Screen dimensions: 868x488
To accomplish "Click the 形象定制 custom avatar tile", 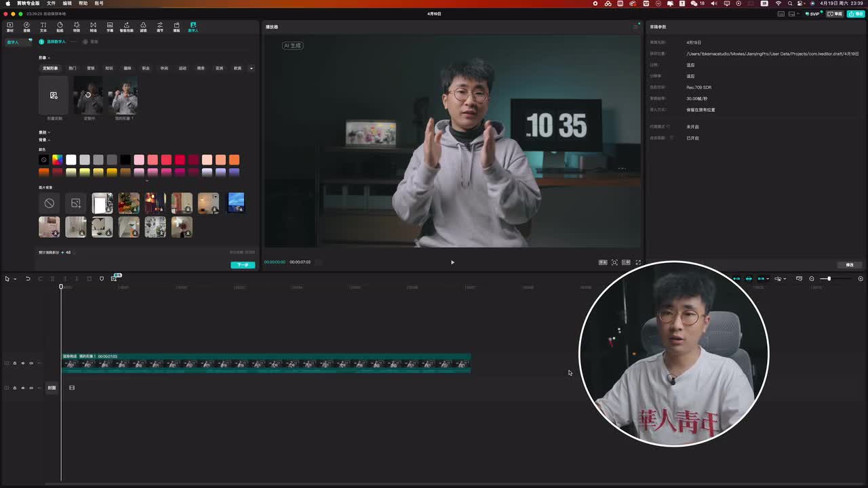I will click(x=54, y=96).
